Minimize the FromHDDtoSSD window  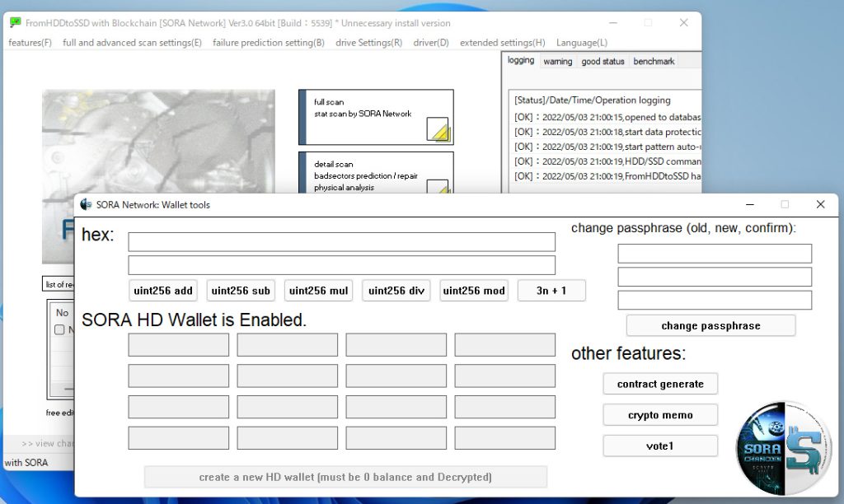point(613,22)
